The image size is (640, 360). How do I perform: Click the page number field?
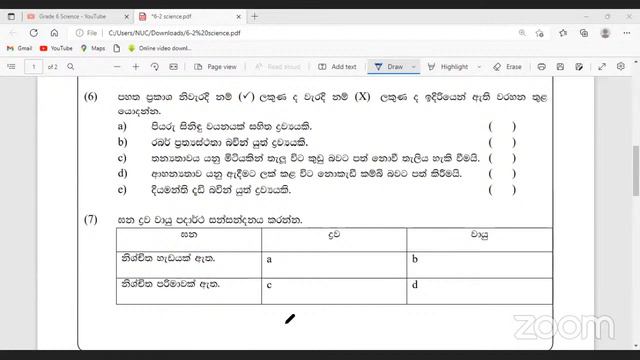click(33, 67)
